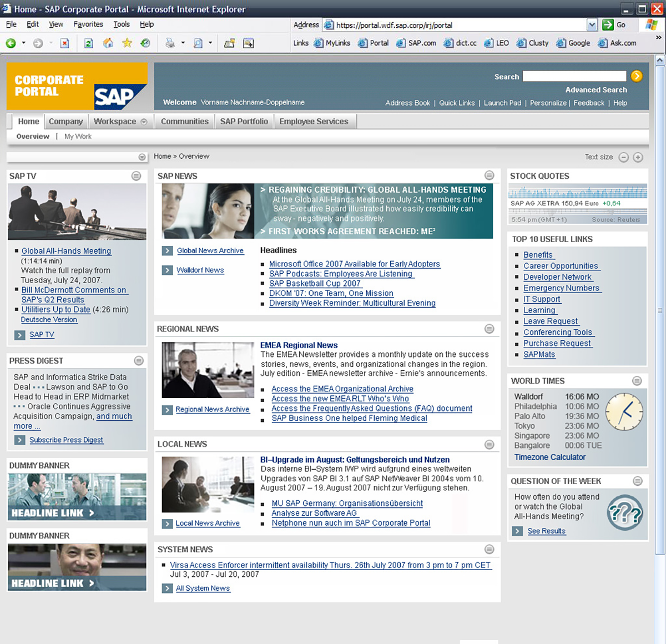
Task: Click the Google icon in the Links bar
Action: [561, 43]
